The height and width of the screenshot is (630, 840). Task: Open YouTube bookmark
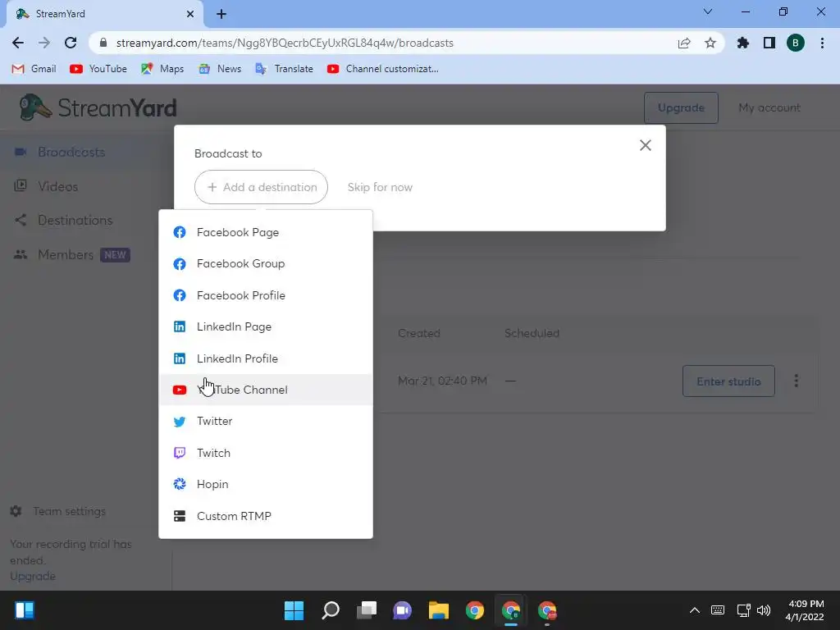(x=98, y=69)
